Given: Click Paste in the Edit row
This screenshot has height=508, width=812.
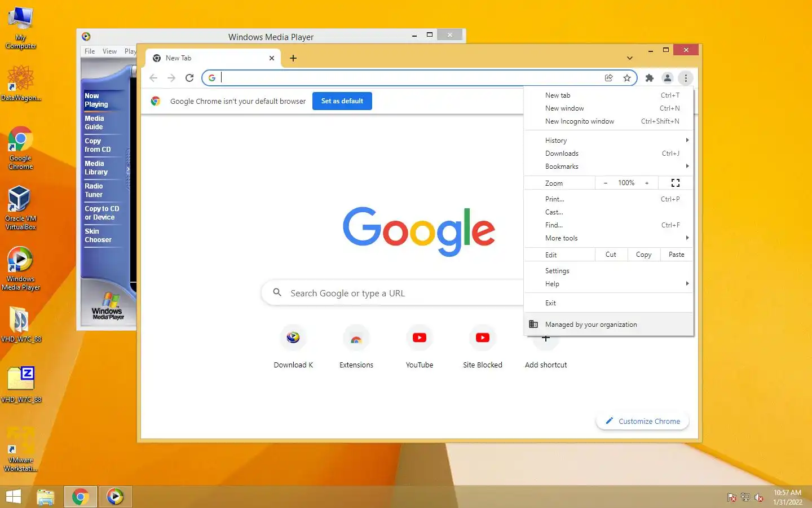Looking at the screenshot, I should click(676, 255).
